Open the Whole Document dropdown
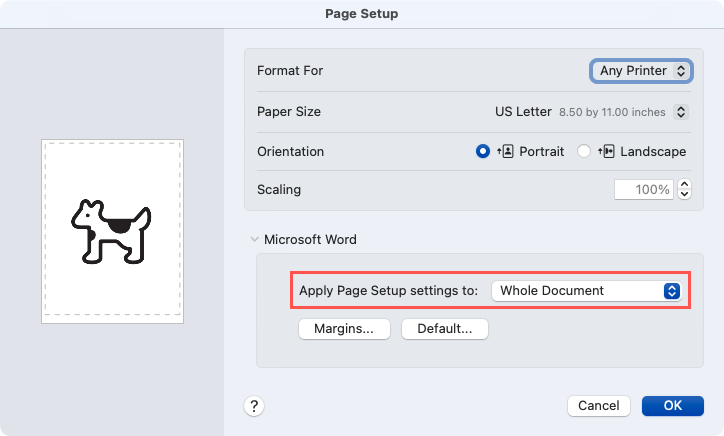The height and width of the screenshot is (436, 724). click(586, 291)
